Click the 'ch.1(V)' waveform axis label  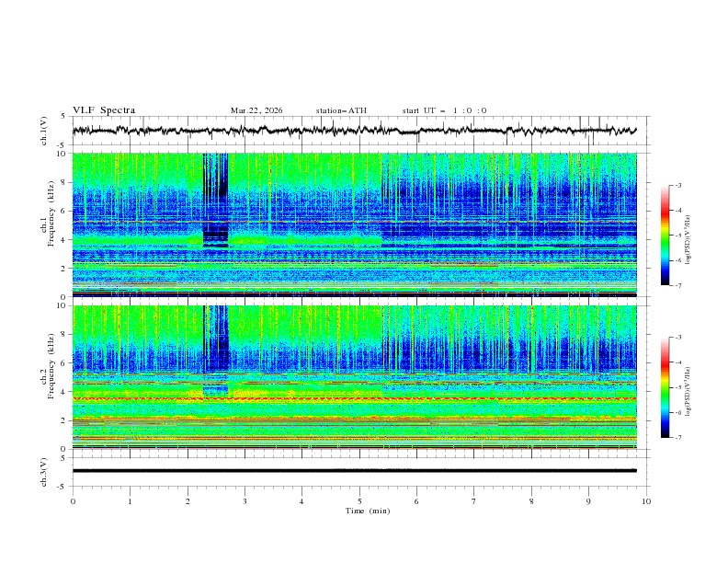[44, 131]
